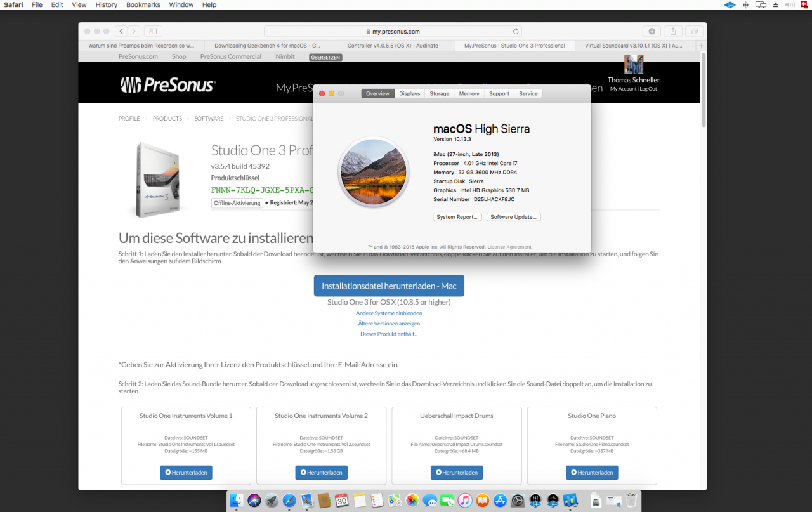Screen dimensions: 812x512
Task: Open the Safari File menu
Action: coord(37,4)
